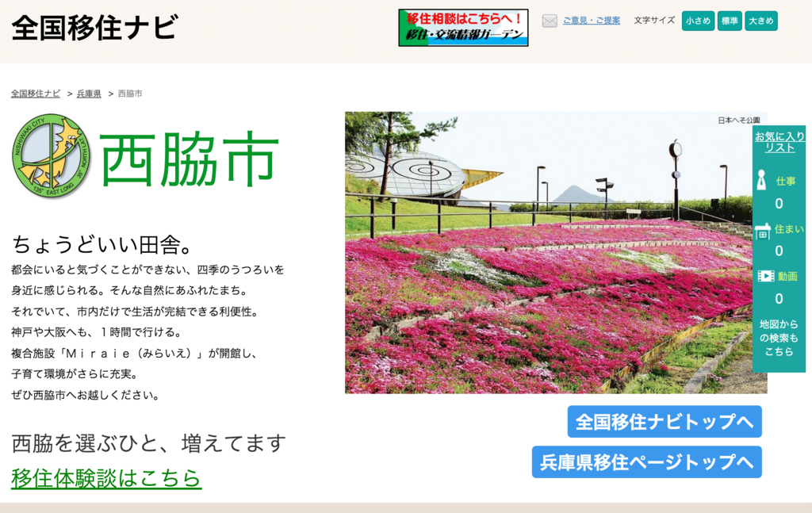Click the envelope mail icon
The image size is (812, 513).
(x=550, y=21)
